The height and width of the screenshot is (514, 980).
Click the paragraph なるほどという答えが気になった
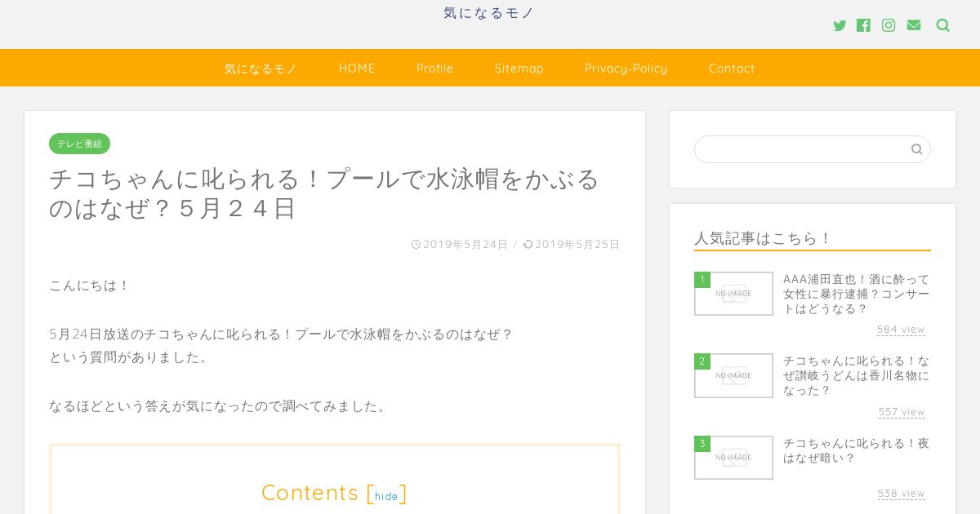tap(219, 406)
